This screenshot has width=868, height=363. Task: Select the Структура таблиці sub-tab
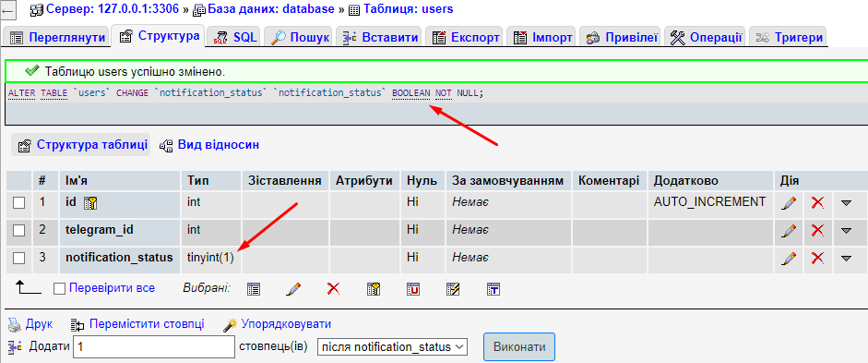(82, 145)
